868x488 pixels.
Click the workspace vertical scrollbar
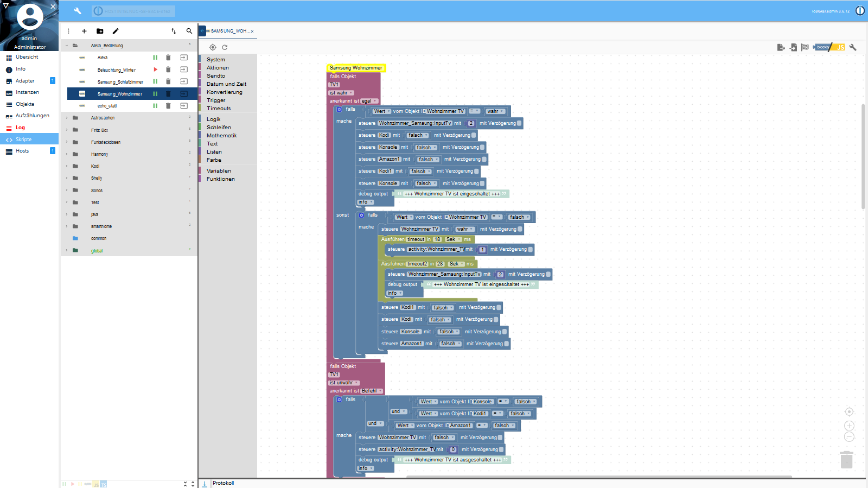pos(863,156)
